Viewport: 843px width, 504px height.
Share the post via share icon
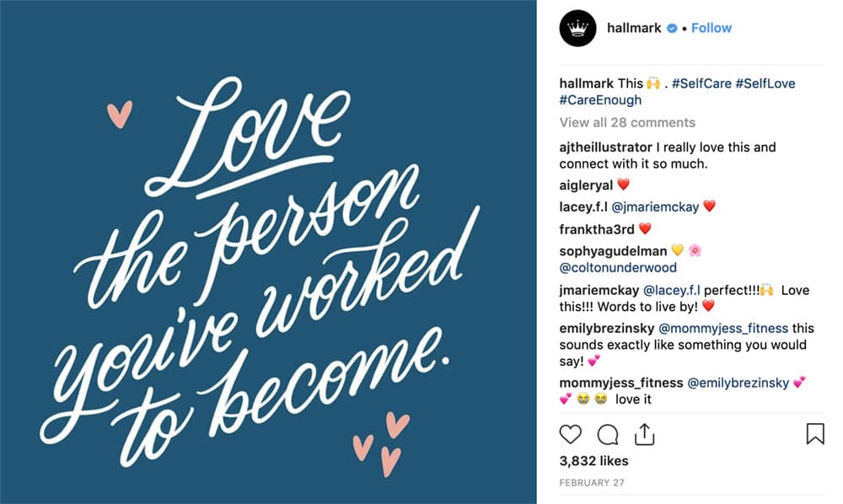click(644, 434)
